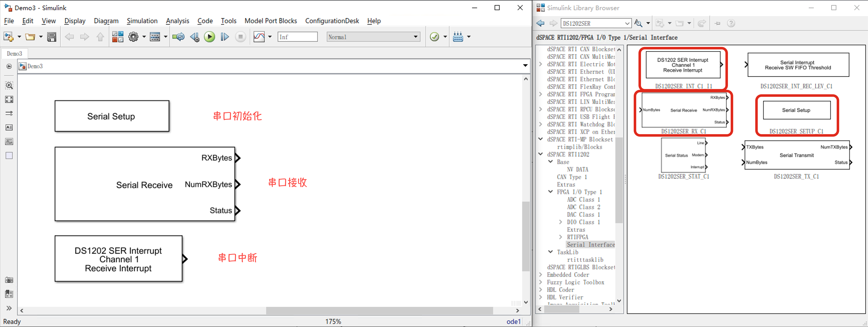Open the File menu
The width and height of the screenshot is (868, 327).
tap(9, 21)
